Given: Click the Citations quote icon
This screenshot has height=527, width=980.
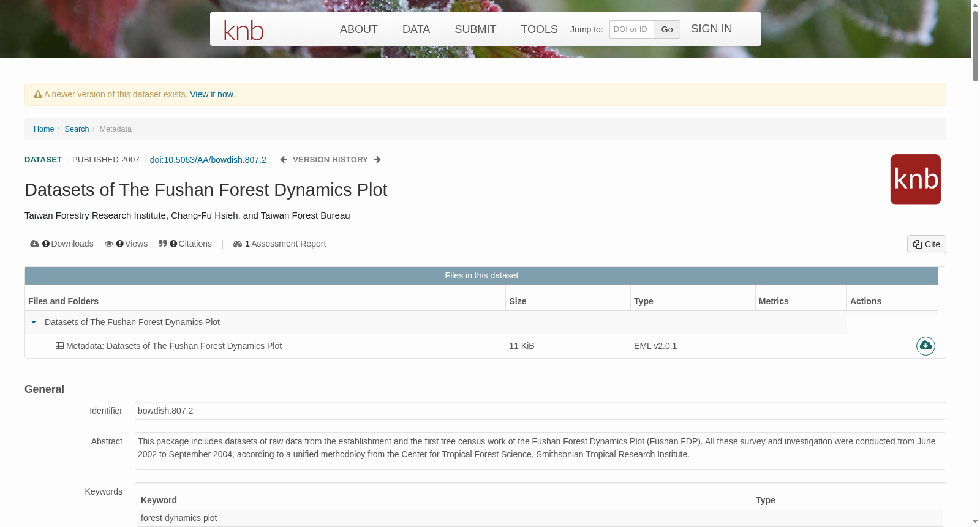Looking at the screenshot, I should click(x=163, y=244).
